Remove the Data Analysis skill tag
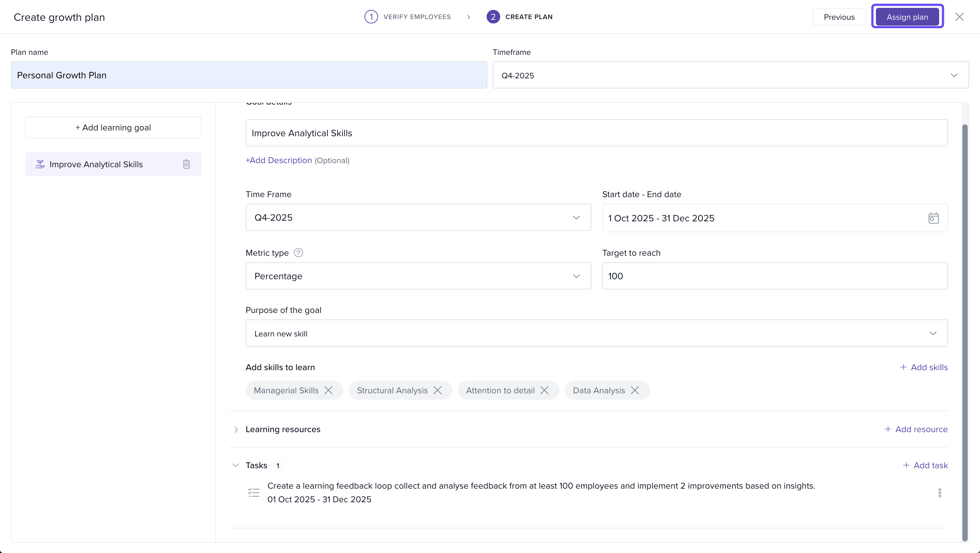The width and height of the screenshot is (980, 553). (635, 390)
